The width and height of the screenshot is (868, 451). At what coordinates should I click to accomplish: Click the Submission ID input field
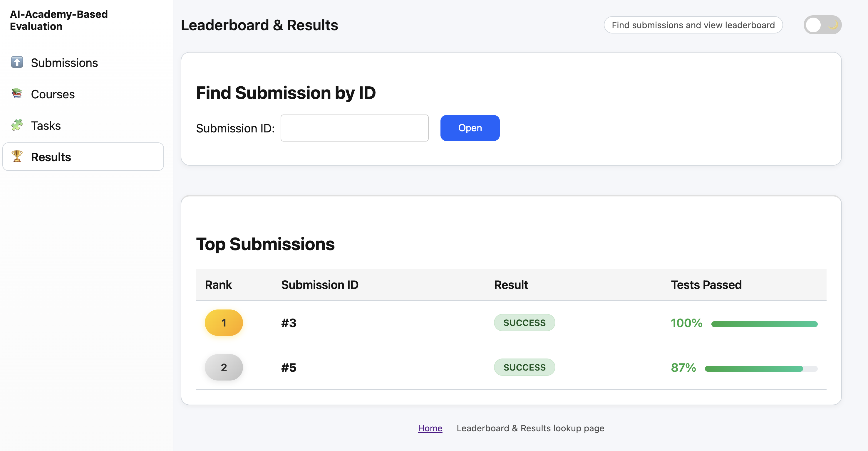pyautogui.click(x=354, y=128)
